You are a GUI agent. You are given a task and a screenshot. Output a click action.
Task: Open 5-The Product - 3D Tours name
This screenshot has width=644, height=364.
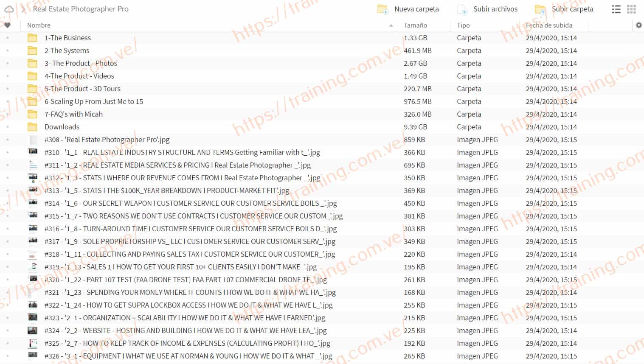click(x=82, y=89)
